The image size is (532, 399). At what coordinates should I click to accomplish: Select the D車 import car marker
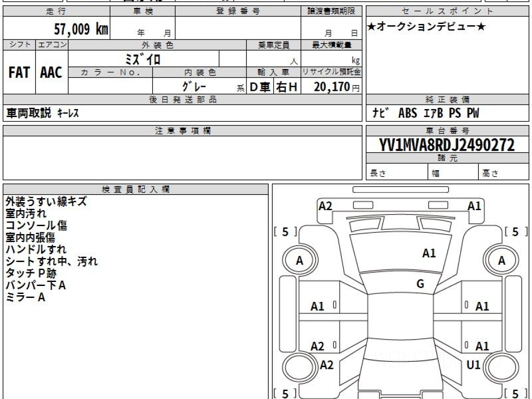click(x=260, y=87)
